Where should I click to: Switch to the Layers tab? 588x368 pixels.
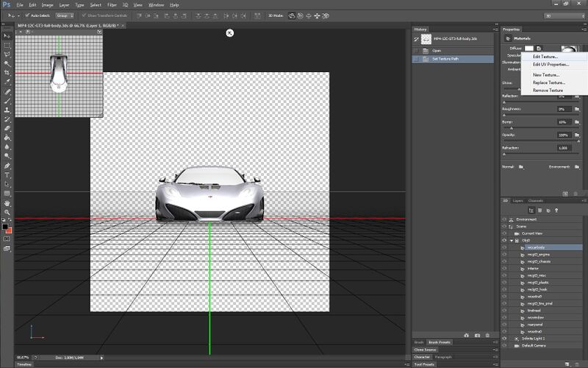coord(518,200)
